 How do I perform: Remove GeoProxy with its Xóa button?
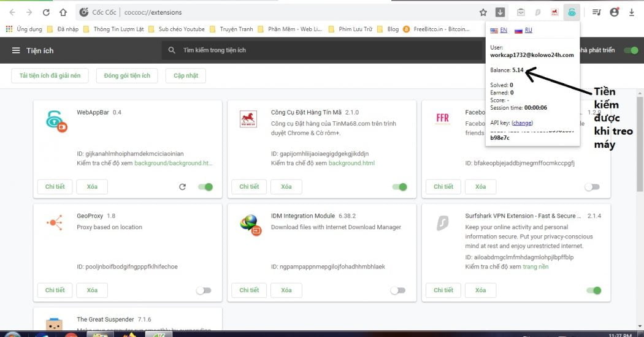92,290
